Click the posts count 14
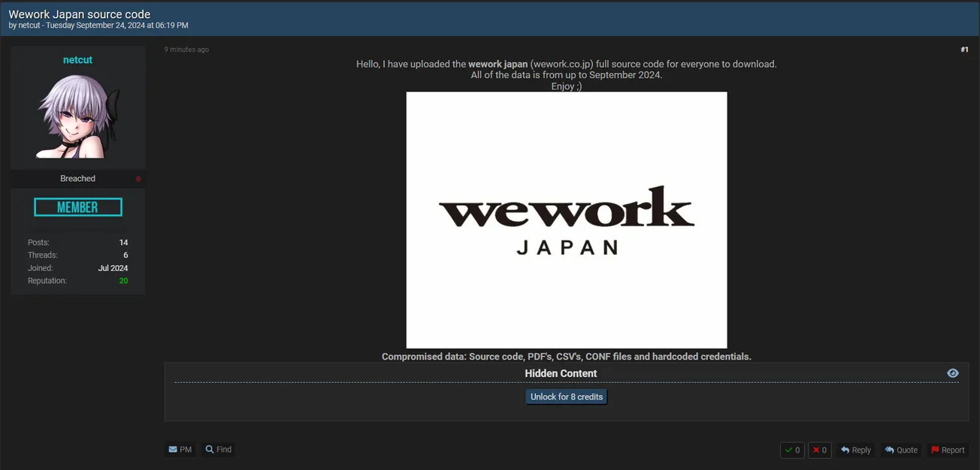 tap(123, 243)
